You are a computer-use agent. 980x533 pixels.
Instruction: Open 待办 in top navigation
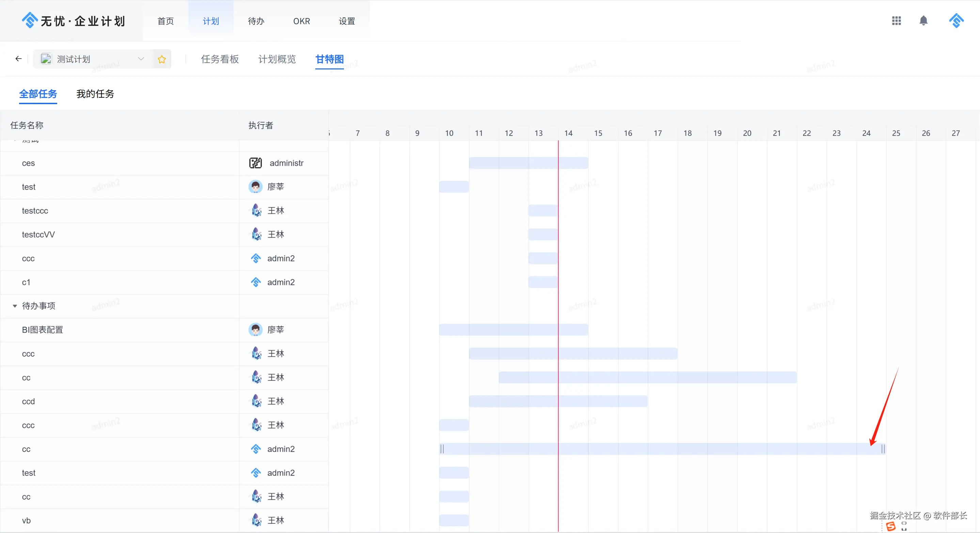click(256, 21)
